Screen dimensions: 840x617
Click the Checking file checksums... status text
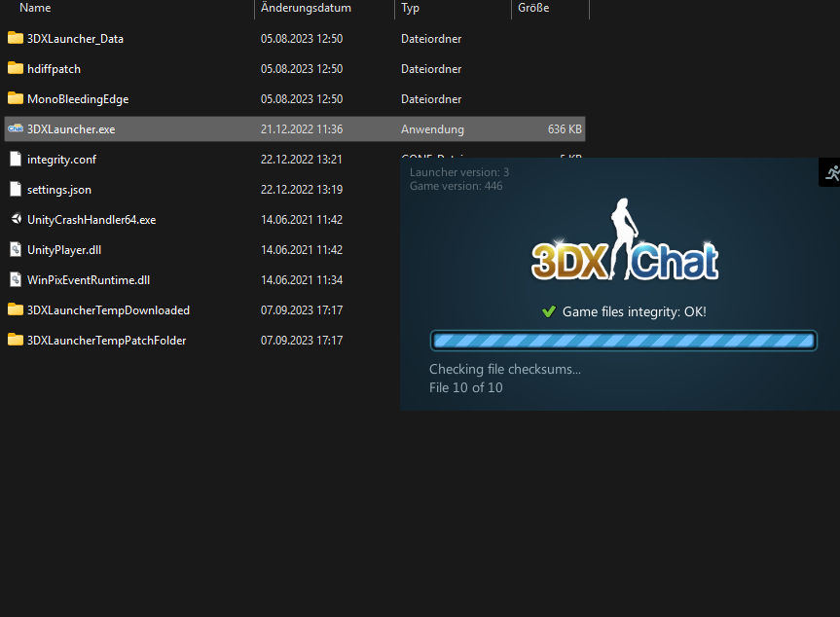[505, 369]
